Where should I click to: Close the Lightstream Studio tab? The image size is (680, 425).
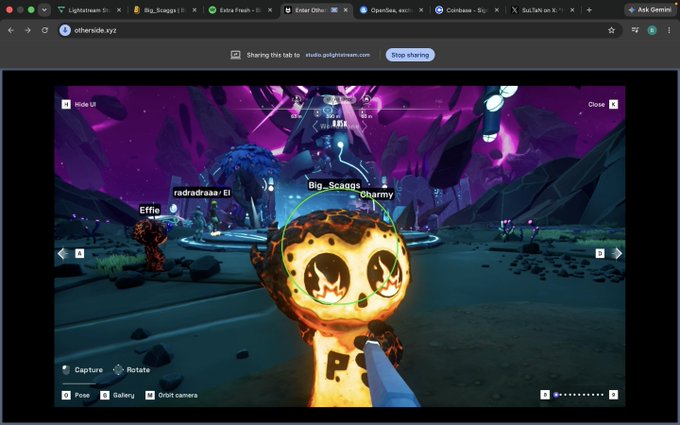(x=119, y=10)
